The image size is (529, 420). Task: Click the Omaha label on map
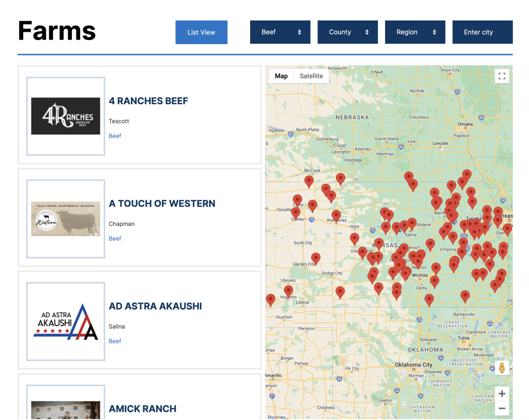[465, 124]
